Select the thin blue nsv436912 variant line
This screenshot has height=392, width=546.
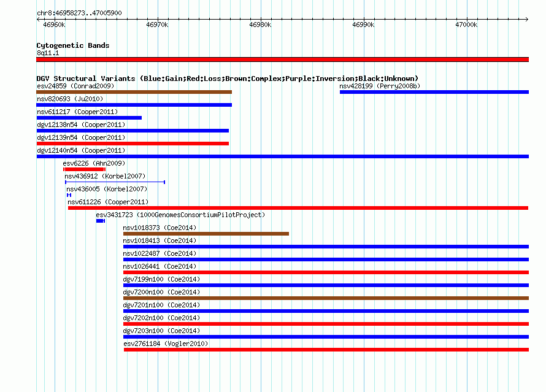115,182
